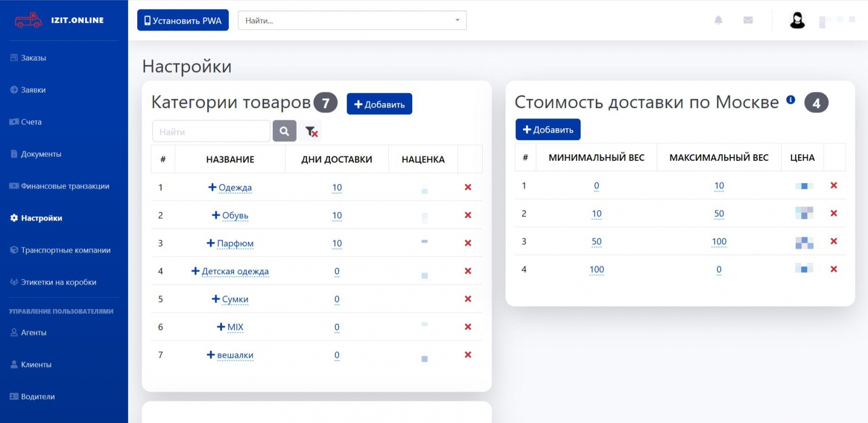Add a new product category with Добавить
Viewport: 868px width, 423px height.
379,104
